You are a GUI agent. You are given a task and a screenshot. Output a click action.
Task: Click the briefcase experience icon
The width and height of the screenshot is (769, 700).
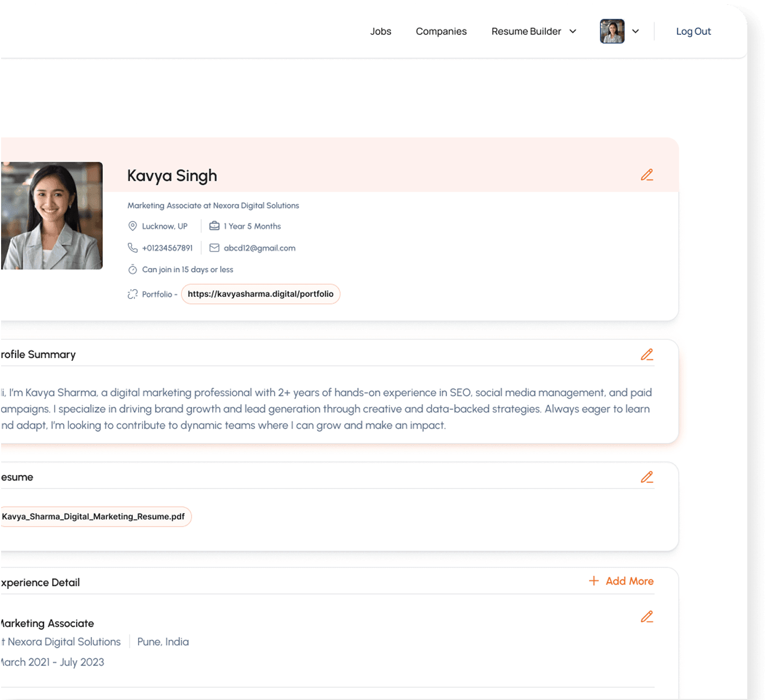(214, 226)
